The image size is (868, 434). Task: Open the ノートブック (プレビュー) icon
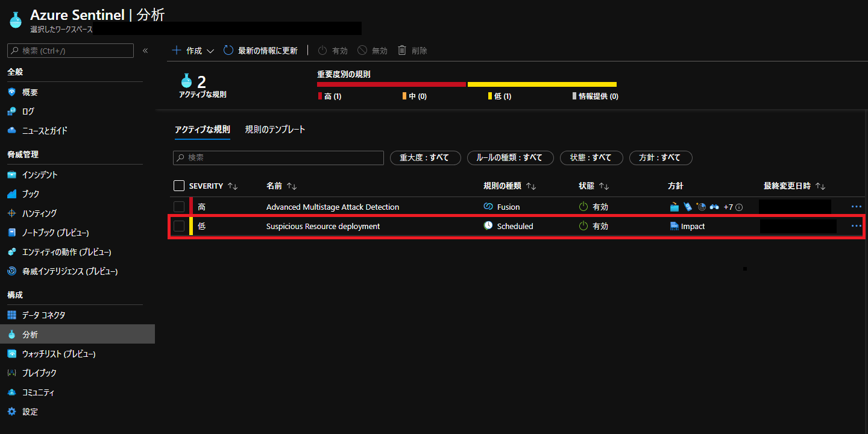(11, 233)
